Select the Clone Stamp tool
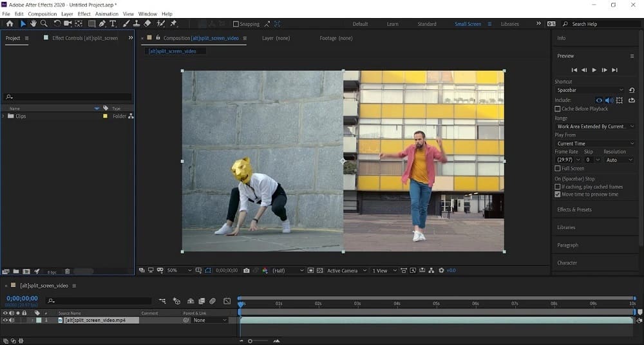This screenshot has width=644, height=345. (137, 24)
